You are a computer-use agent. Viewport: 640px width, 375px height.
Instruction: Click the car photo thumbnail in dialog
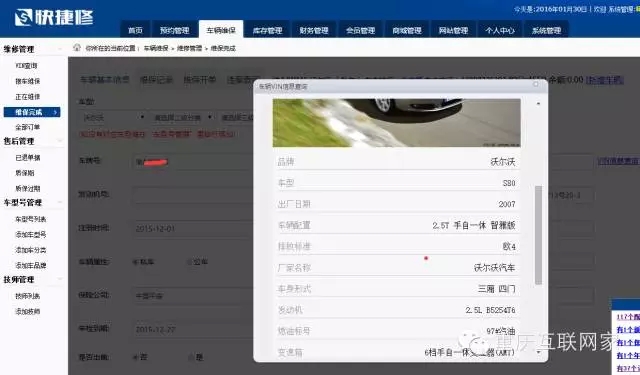(396, 122)
